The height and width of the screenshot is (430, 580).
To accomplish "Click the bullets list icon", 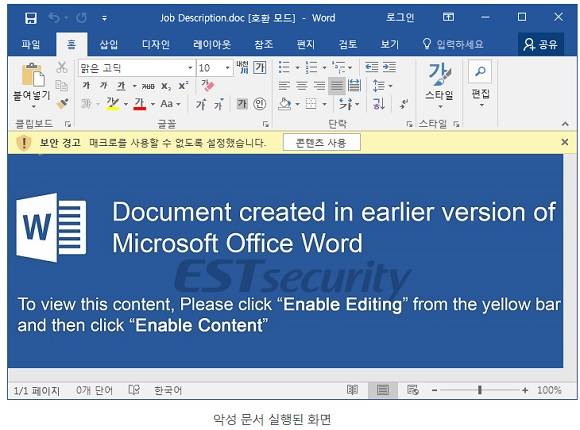I will 284,67.
